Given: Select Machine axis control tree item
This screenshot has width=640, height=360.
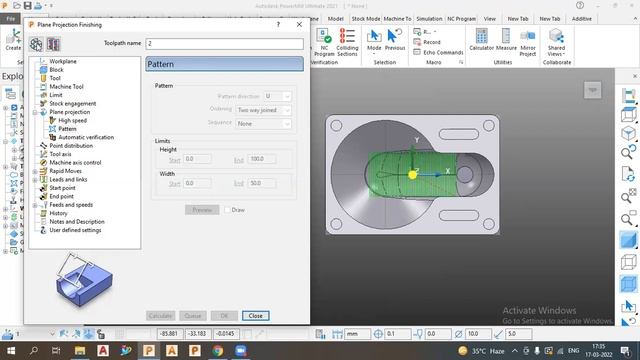Looking at the screenshot, I should 75,162.
